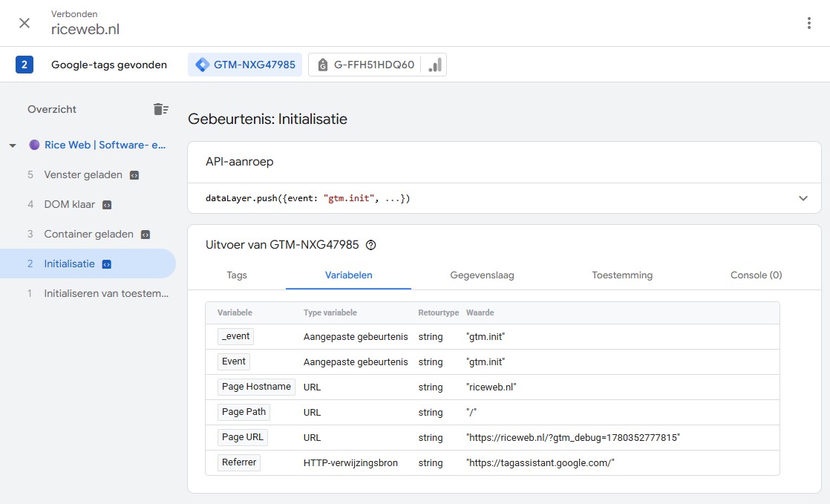Close the Tag Assistant debug panel

tap(24, 23)
